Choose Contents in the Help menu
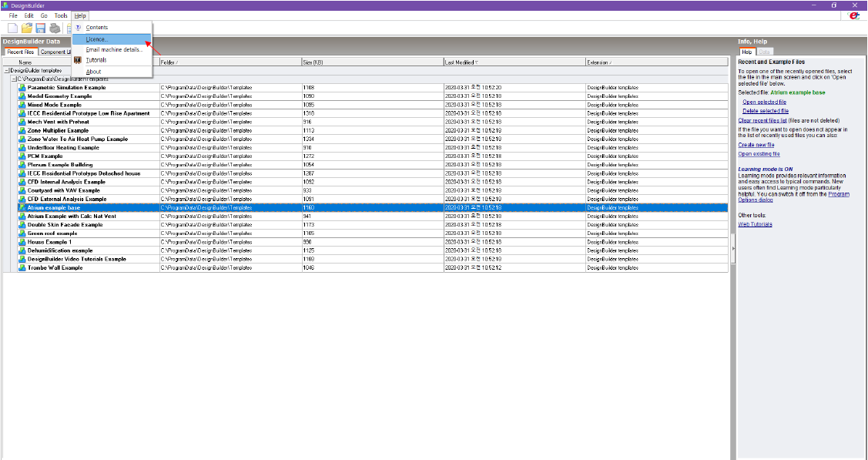The width and height of the screenshot is (868, 460). 97,27
